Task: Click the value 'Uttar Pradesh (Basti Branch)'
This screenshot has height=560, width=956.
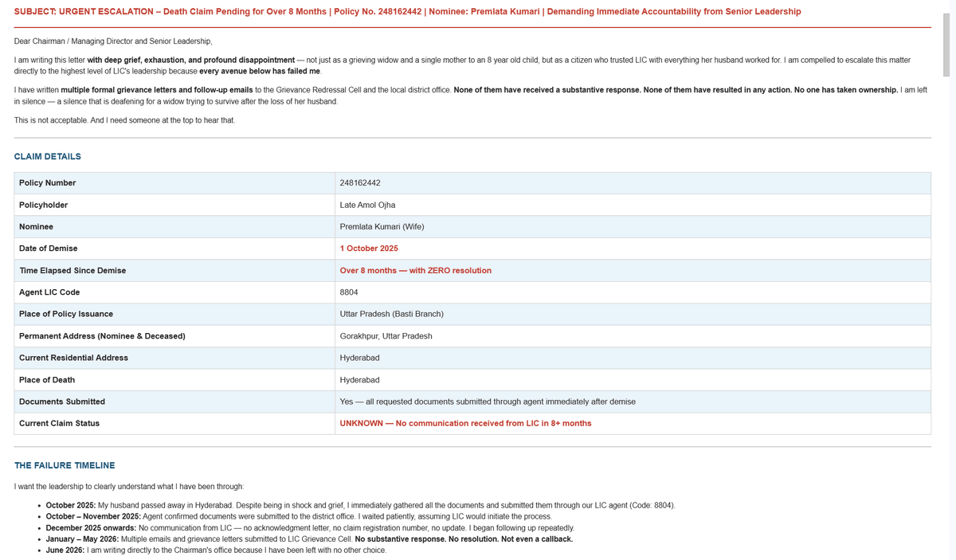Action: click(391, 314)
